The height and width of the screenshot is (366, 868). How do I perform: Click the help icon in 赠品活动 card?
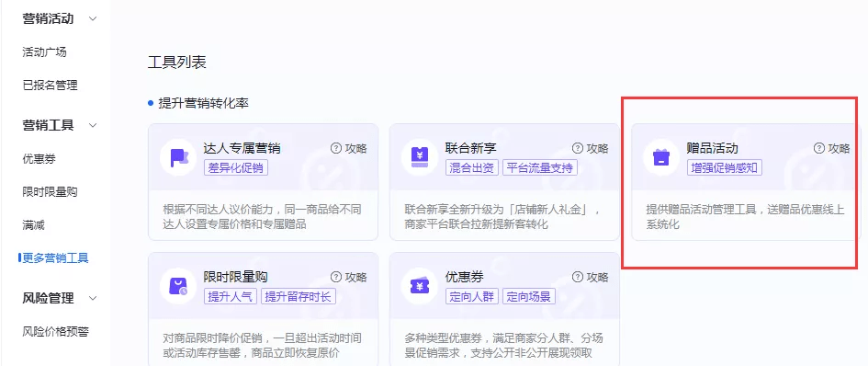pyautogui.click(x=818, y=148)
